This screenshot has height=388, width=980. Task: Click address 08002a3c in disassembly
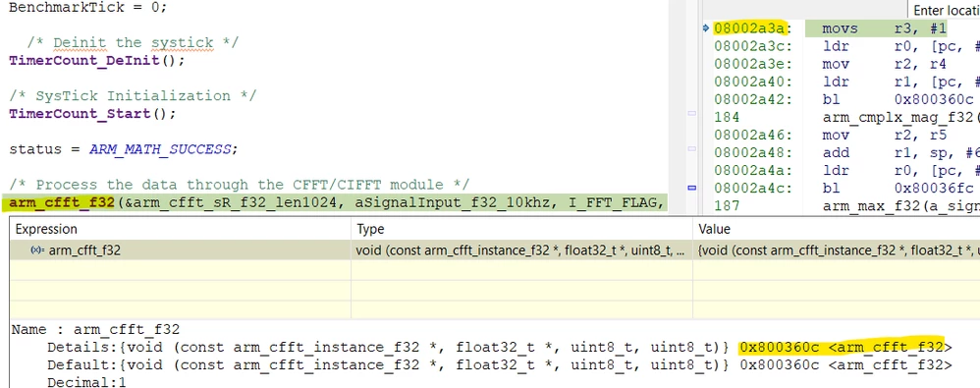tap(752, 46)
